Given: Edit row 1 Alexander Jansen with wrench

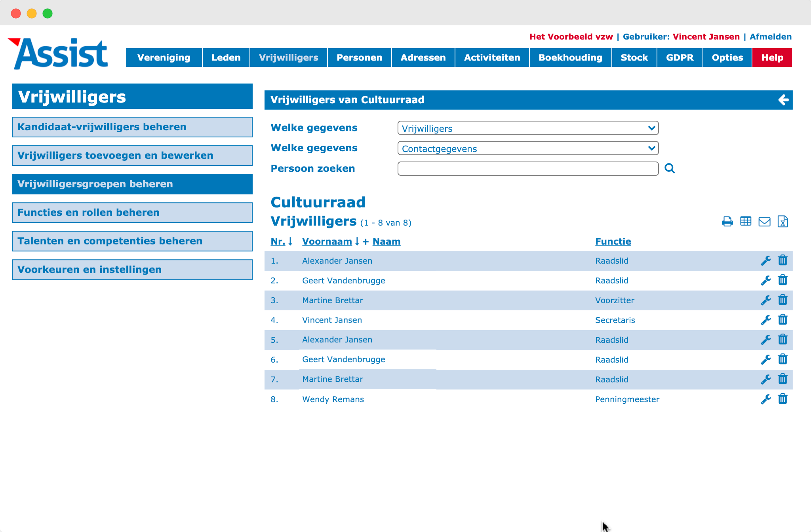Looking at the screenshot, I should pyautogui.click(x=766, y=260).
